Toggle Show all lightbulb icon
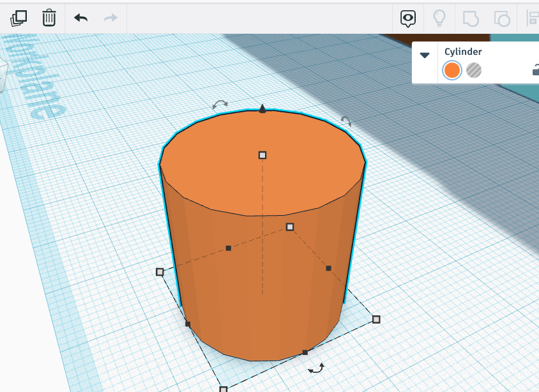The image size is (539, 392). [439, 19]
